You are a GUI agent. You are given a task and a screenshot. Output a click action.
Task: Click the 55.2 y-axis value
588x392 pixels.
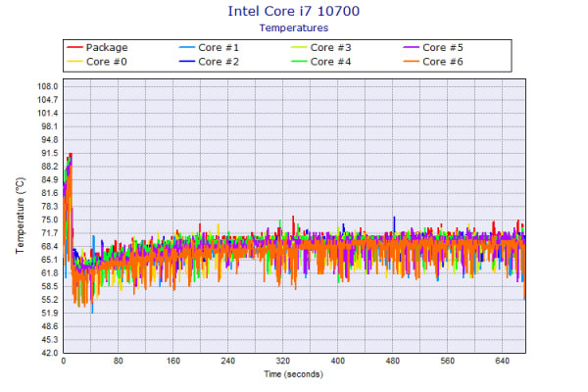[50, 300]
